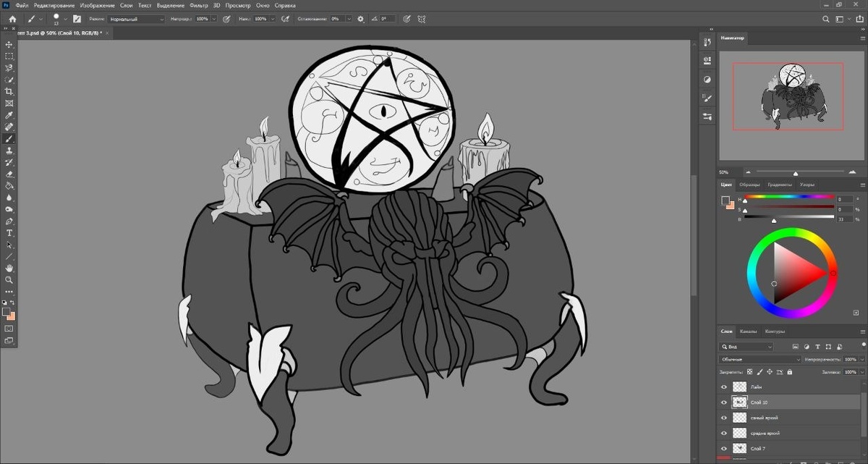The height and width of the screenshot is (464, 868).
Task: Select the Clone Stamp tool
Action: click(x=9, y=151)
